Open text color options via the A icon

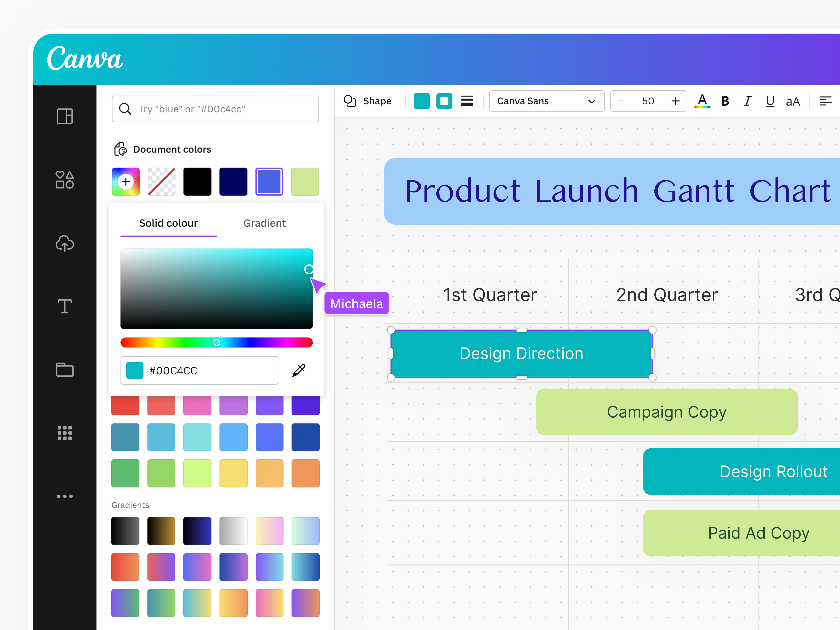pos(703,101)
